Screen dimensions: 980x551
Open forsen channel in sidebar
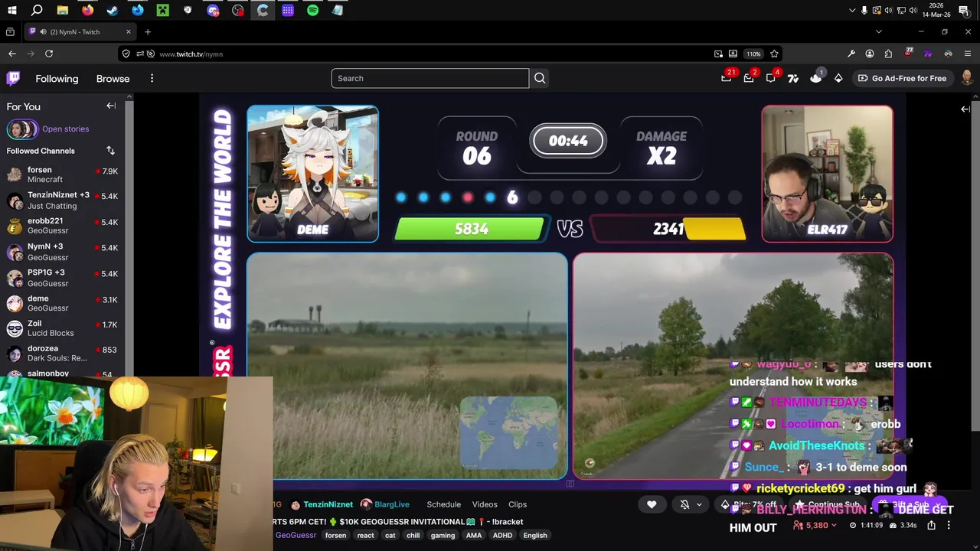click(62, 174)
